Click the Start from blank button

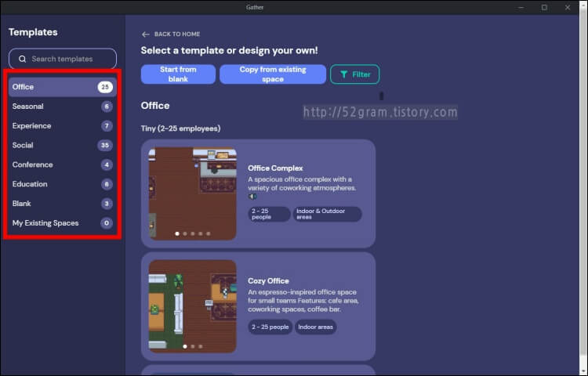[178, 74]
